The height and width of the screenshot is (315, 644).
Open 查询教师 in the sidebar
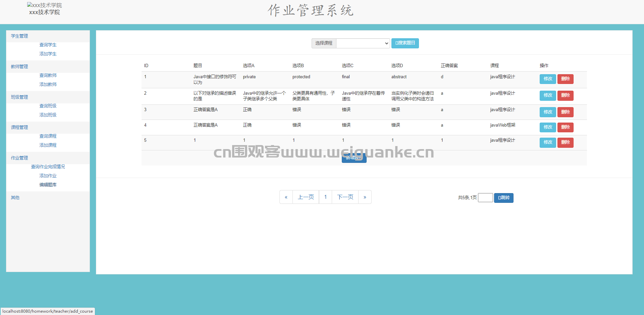pos(48,76)
